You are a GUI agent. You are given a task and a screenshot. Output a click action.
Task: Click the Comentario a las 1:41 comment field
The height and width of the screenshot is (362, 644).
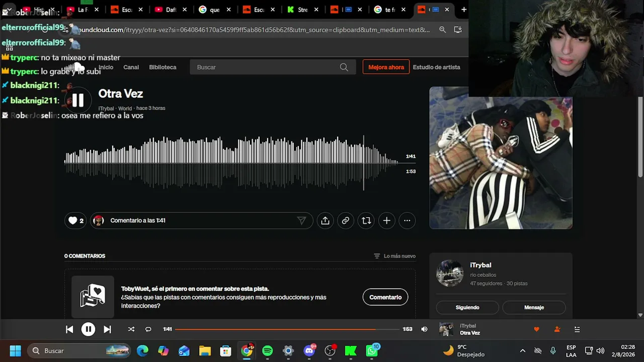[201, 220]
